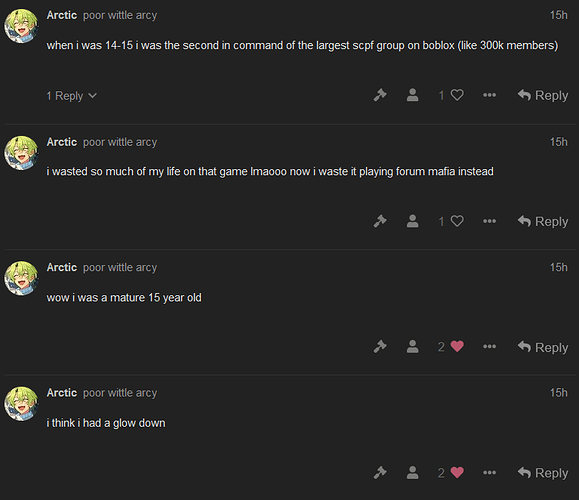Viewport: 579px width, 500px height.
Task: Like the post about playing forum mafia
Action: click(x=457, y=221)
